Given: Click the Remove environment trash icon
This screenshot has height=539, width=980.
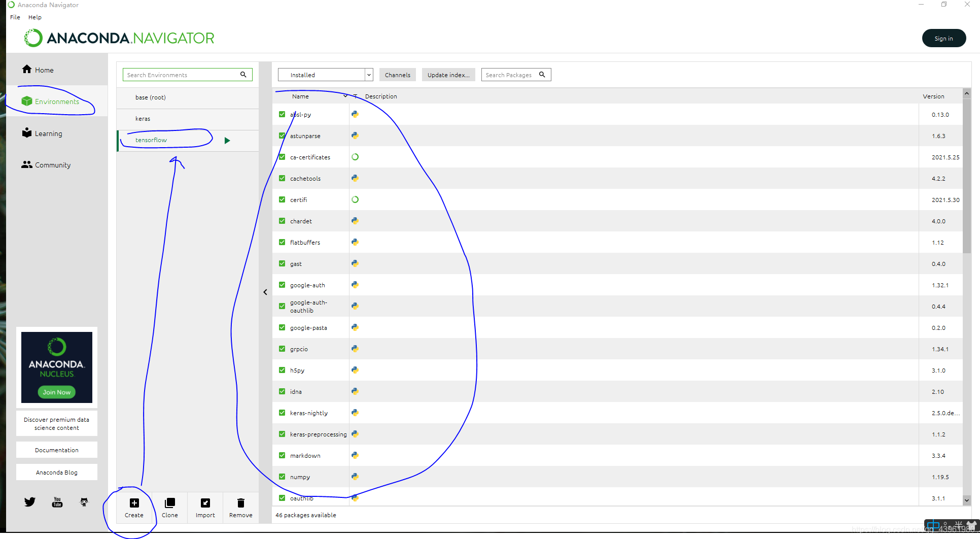Looking at the screenshot, I should 241,503.
